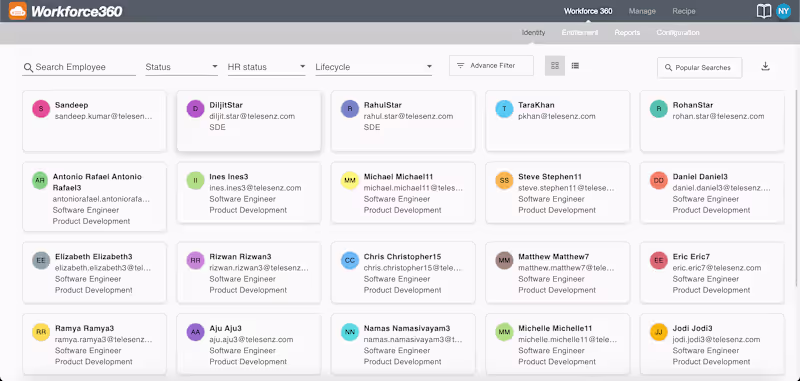This screenshot has height=381, width=800.
Task: Click Software Engineer on Steve Stephen11 card
Action: tap(551, 199)
